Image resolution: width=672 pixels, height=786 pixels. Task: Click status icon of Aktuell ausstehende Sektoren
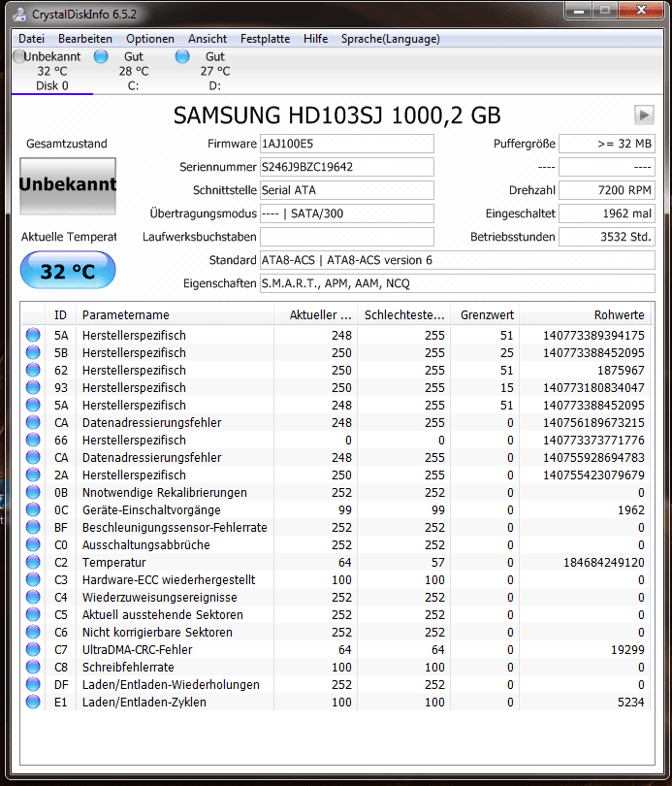tap(33, 614)
